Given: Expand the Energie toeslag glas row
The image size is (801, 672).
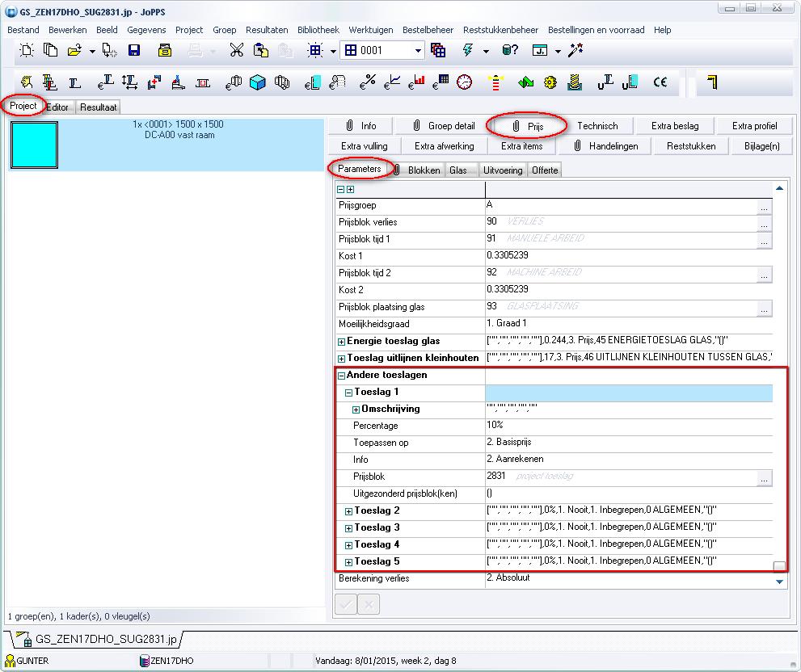Looking at the screenshot, I should click(341, 342).
